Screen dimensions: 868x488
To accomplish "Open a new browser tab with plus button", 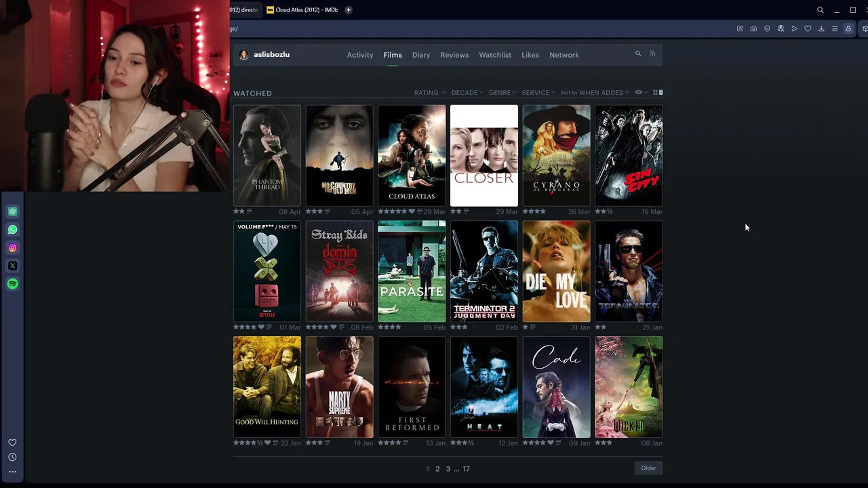I will point(349,10).
